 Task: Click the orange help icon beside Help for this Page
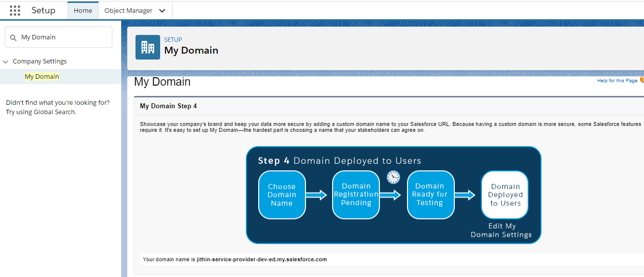coord(642,80)
